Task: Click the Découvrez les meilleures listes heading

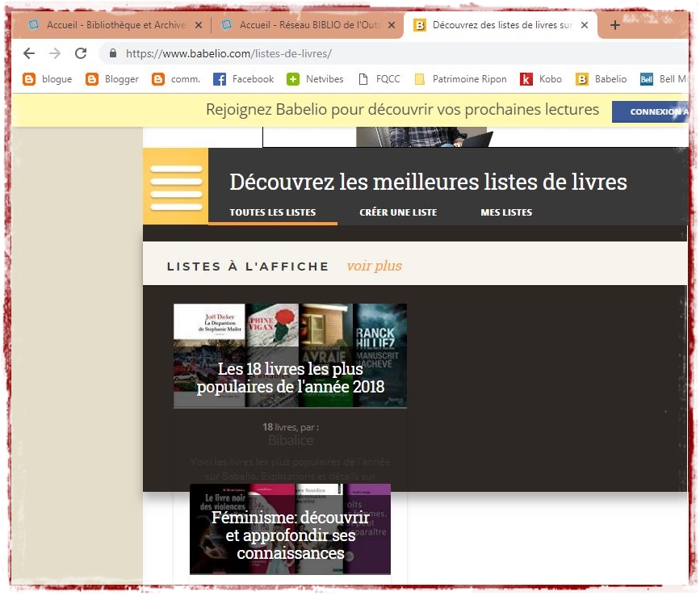Action: [428, 183]
